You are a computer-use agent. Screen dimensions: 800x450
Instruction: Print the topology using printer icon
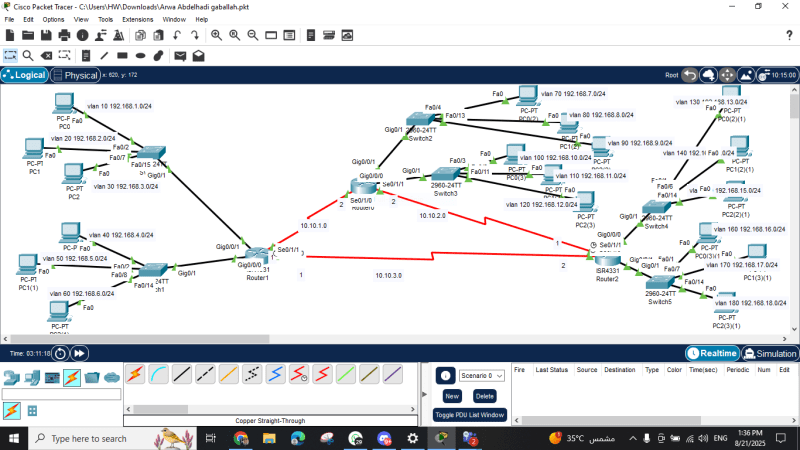pyautogui.click(x=64, y=35)
